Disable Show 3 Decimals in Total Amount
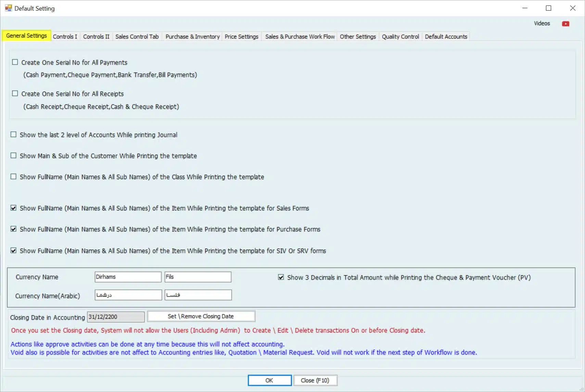The image size is (585, 392). point(281,277)
